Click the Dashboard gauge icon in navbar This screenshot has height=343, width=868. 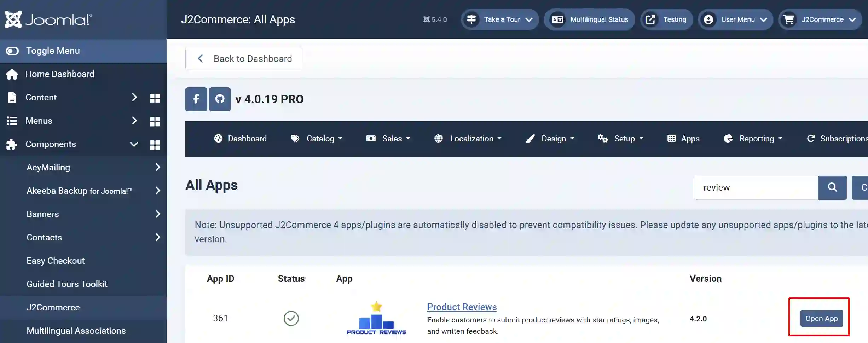click(219, 139)
